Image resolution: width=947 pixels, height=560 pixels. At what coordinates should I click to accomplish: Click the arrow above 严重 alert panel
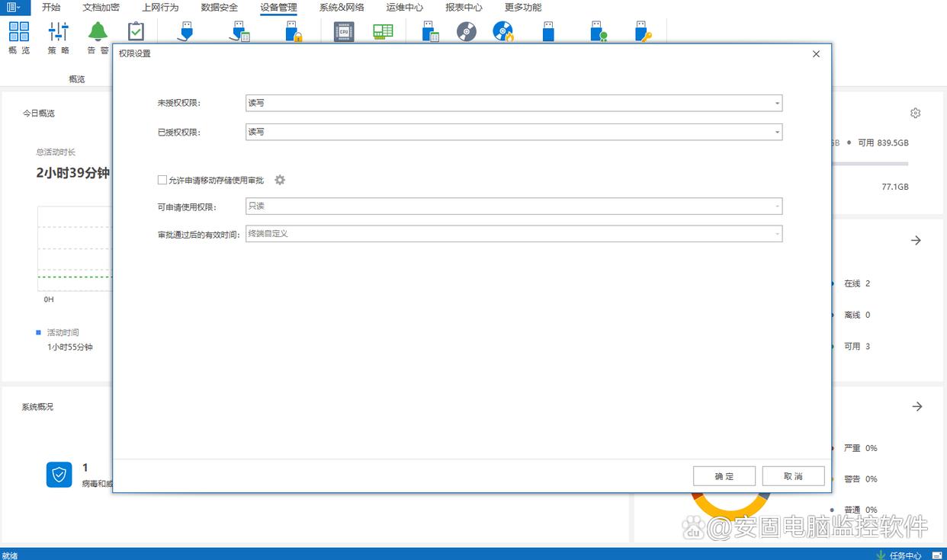[917, 407]
